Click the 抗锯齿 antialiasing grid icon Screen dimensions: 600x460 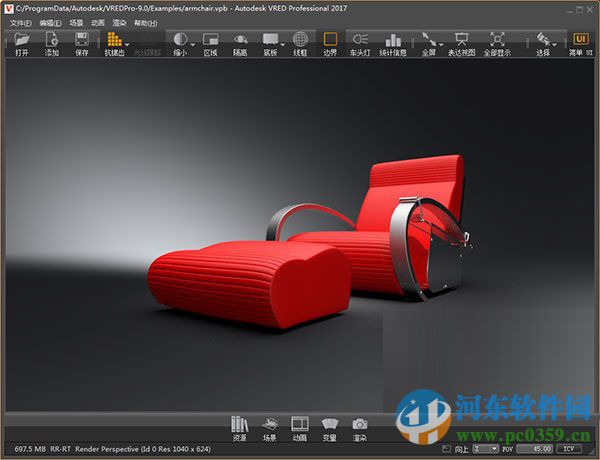[x=114, y=39]
